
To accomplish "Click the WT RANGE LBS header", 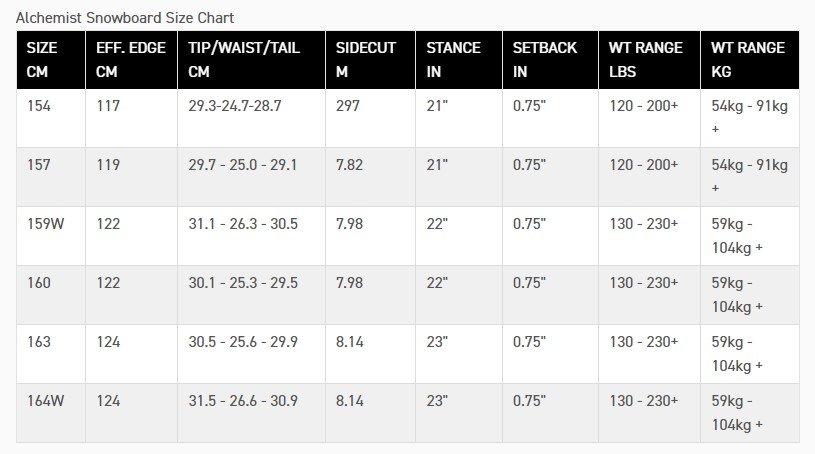I will click(x=650, y=60).
